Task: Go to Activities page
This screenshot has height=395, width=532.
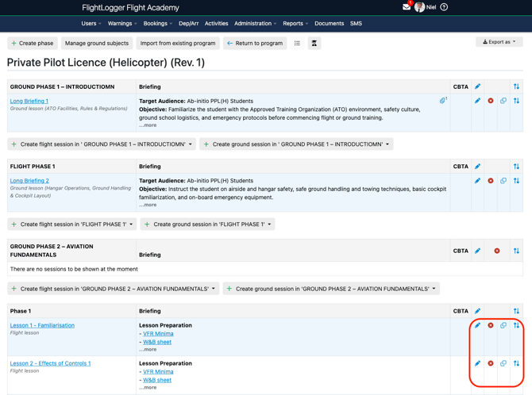Action: [x=216, y=23]
